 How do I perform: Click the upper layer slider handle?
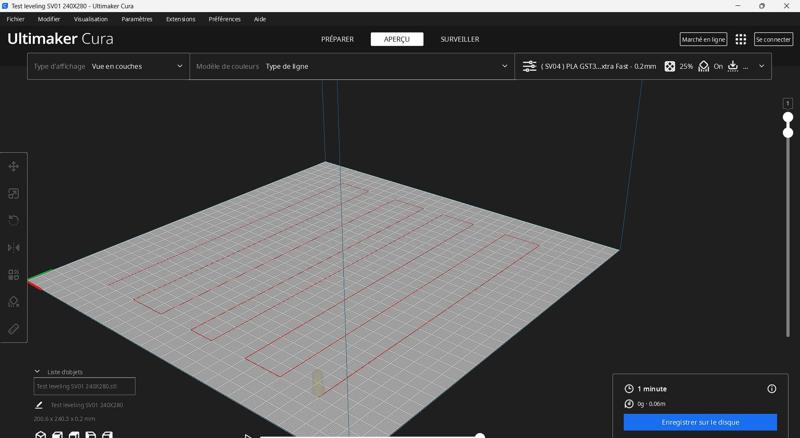pyautogui.click(x=788, y=117)
